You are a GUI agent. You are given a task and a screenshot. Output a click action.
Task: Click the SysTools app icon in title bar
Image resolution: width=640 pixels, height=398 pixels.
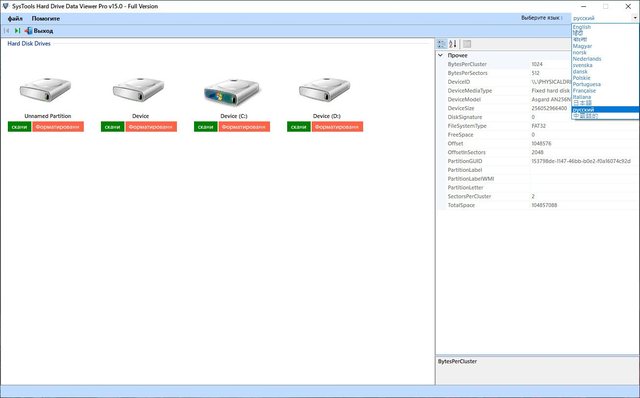(5, 6)
